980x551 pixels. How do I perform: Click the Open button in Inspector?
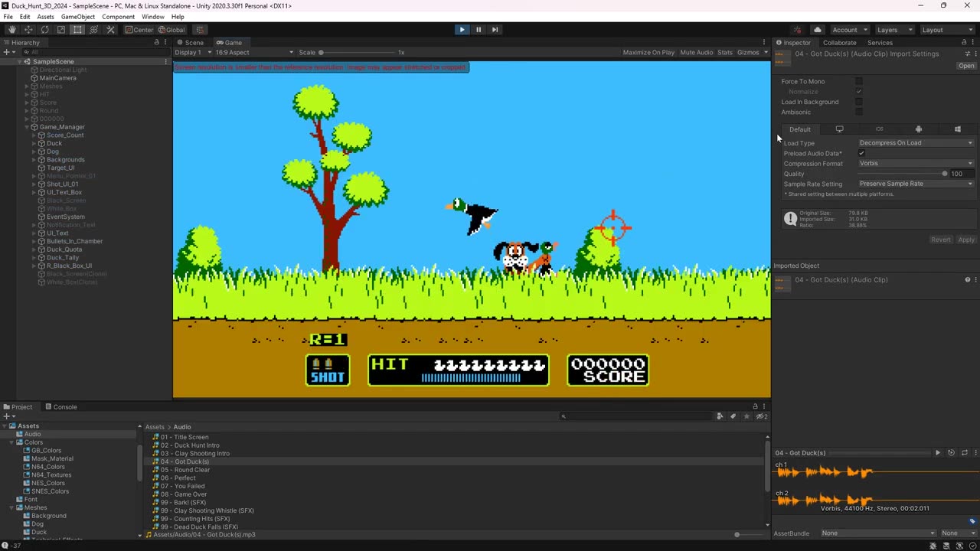point(966,66)
